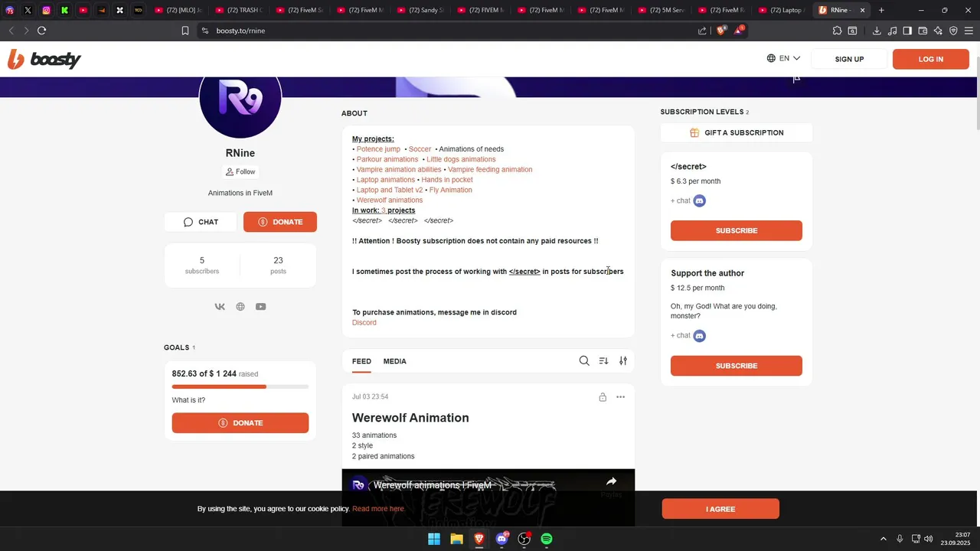Click What is it? in Goals
980x551 pixels.
tap(188, 400)
